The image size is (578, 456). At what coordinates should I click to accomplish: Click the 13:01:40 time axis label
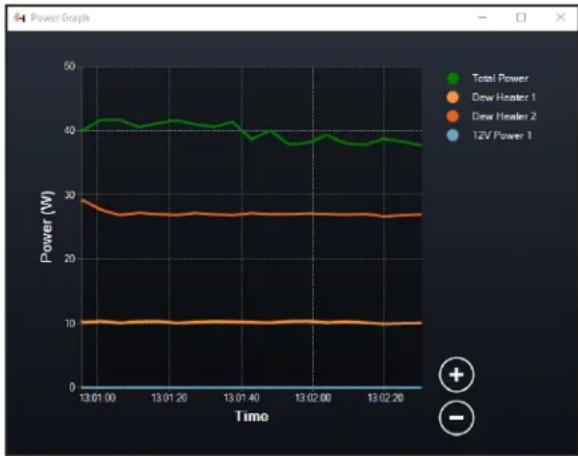[x=241, y=398]
